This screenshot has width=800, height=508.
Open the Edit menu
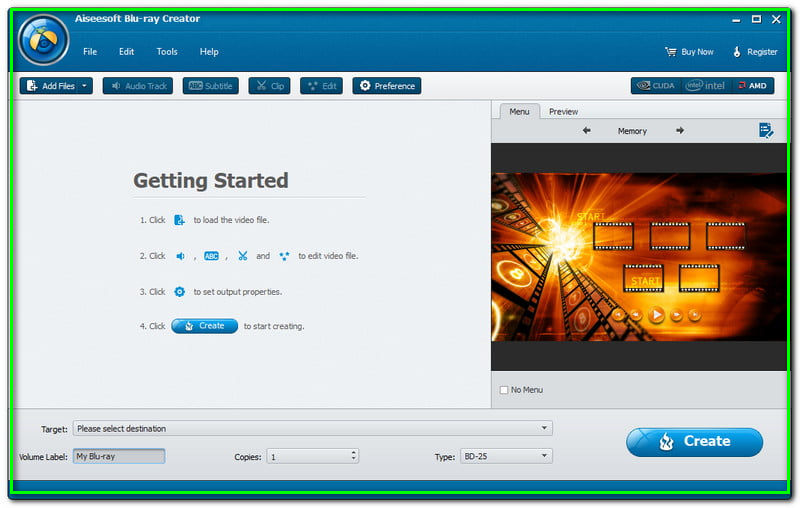coord(126,52)
